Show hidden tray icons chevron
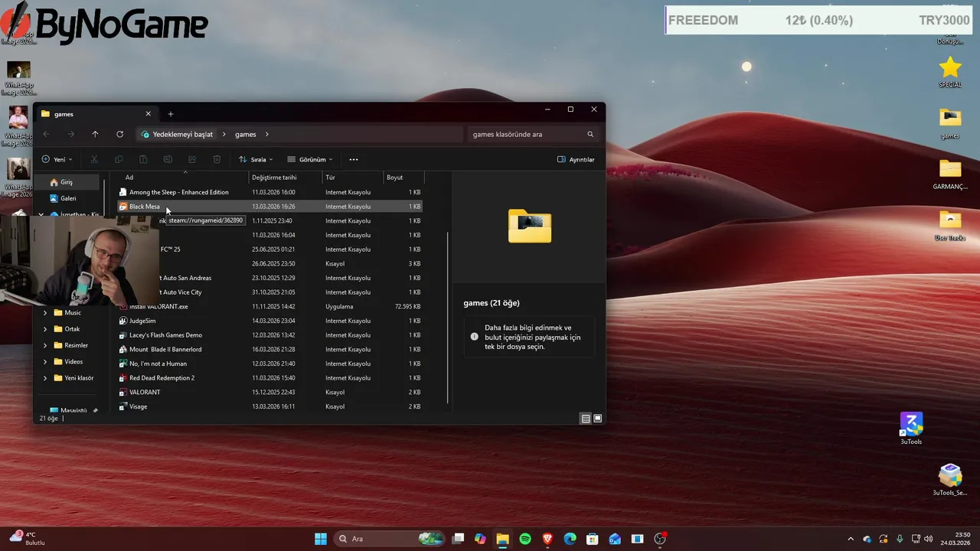This screenshot has height=551, width=980. pos(850,539)
